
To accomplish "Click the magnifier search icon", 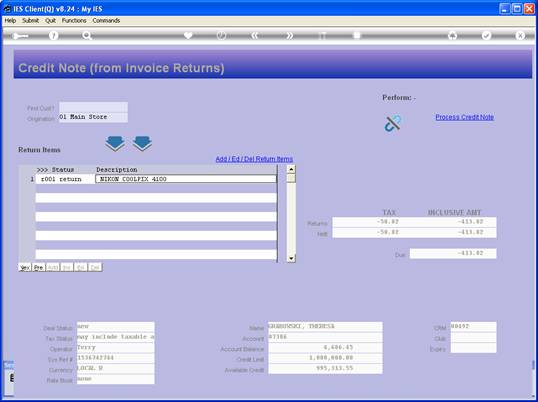I will click(87, 35).
